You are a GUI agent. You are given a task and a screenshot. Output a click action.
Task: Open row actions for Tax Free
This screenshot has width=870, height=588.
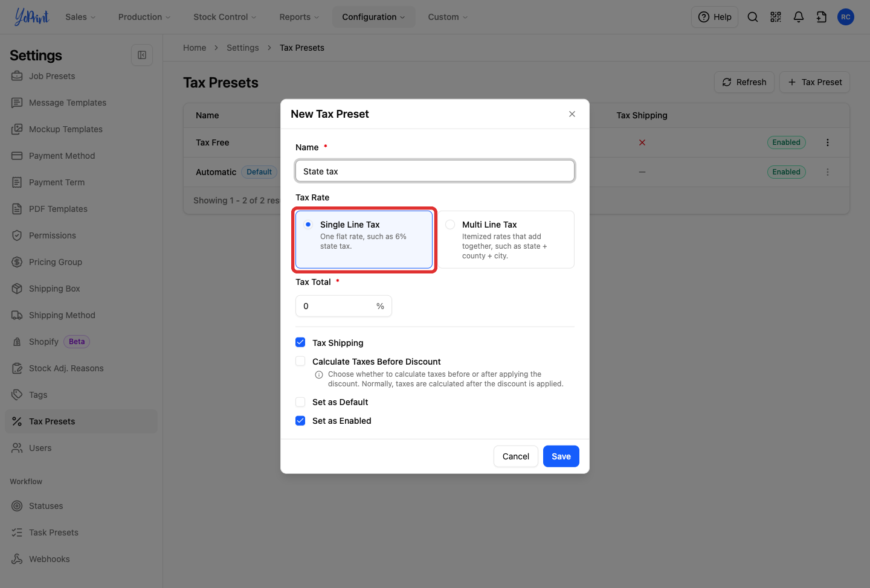coord(828,142)
